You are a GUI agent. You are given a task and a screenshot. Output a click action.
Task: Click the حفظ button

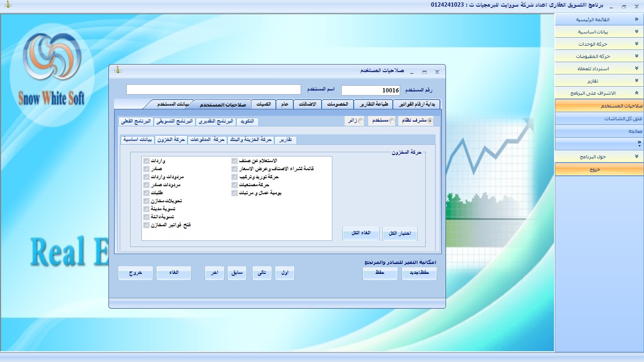tap(380, 273)
